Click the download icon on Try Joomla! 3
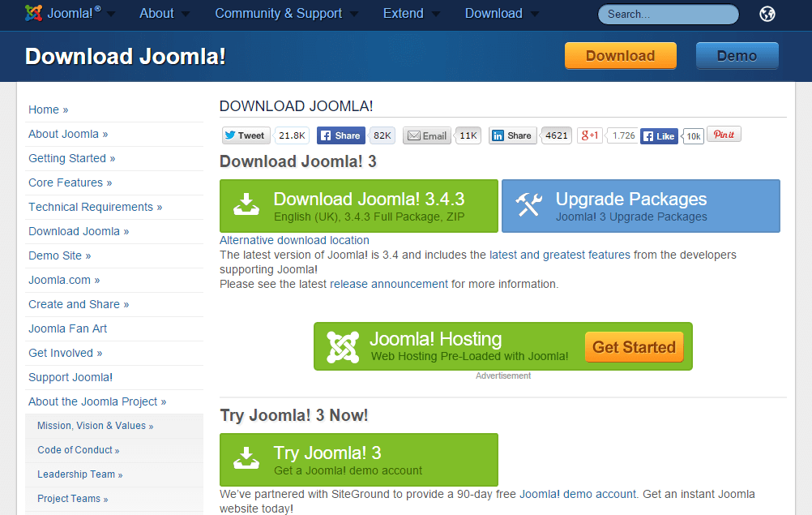 click(x=246, y=459)
